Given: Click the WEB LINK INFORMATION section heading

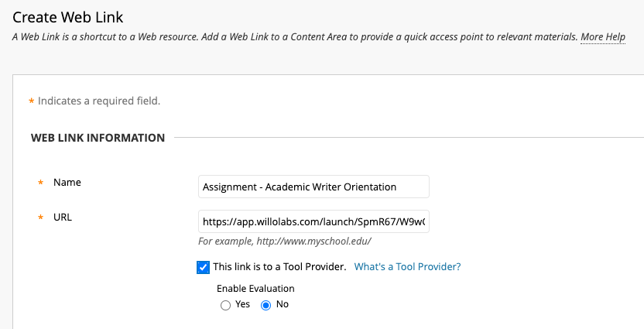Looking at the screenshot, I should tap(98, 138).
